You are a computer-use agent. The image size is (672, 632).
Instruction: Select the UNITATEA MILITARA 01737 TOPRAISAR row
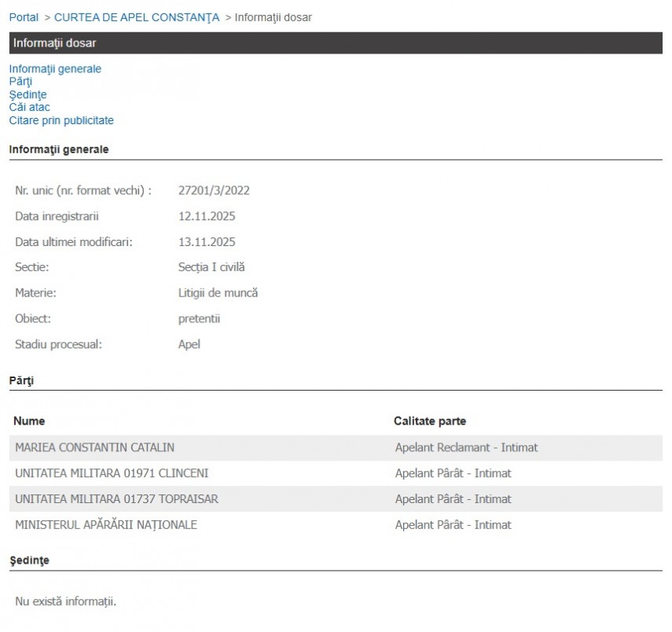(x=116, y=499)
